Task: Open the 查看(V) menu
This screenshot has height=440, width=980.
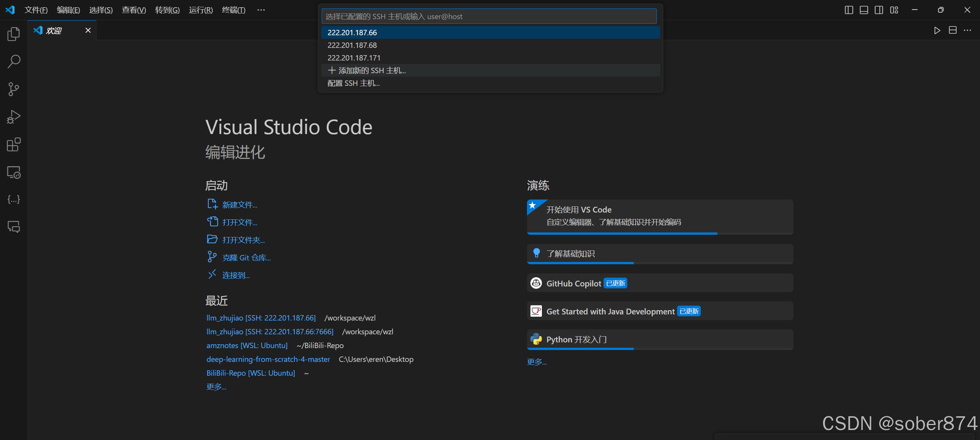Action: click(x=134, y=10)
